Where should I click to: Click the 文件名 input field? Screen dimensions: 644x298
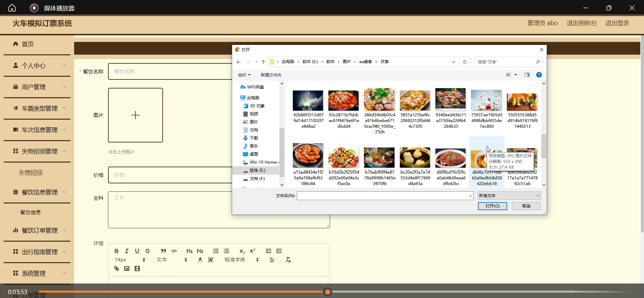[385, 196]
